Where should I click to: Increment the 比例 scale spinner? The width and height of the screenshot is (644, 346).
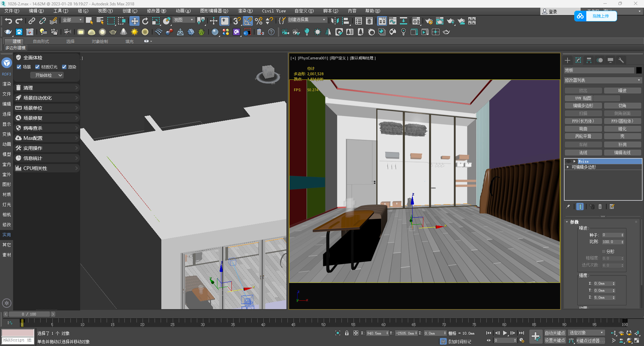click(622, 241)
